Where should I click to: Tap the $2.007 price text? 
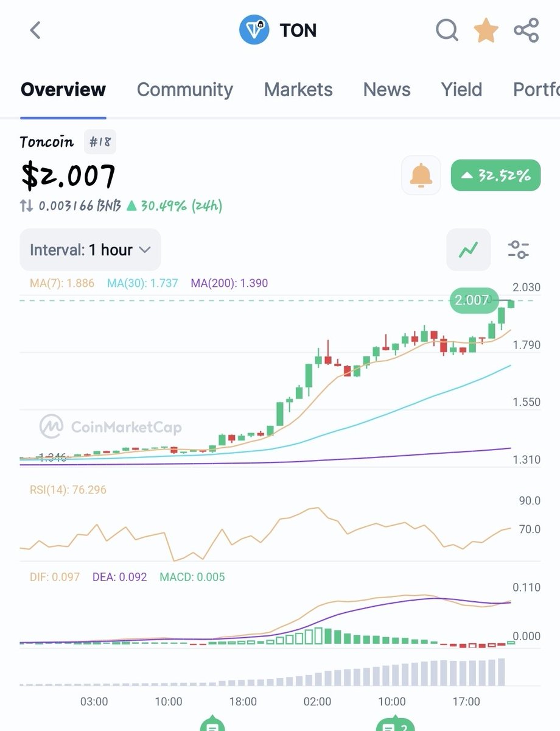[68, 176]
